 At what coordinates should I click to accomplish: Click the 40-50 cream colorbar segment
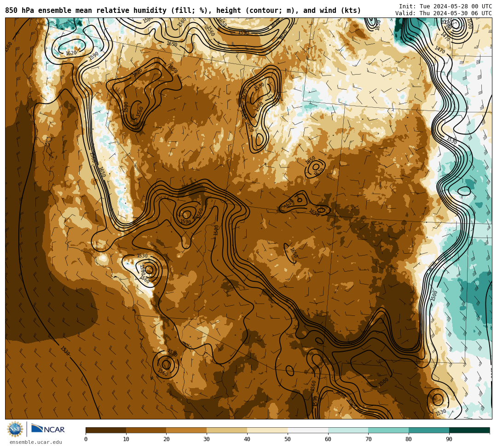click(x=267, y=430)
